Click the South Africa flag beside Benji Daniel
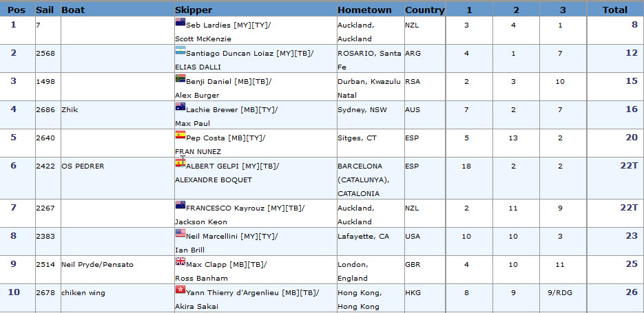Screen dimensions: 644x313 point(180,78)
